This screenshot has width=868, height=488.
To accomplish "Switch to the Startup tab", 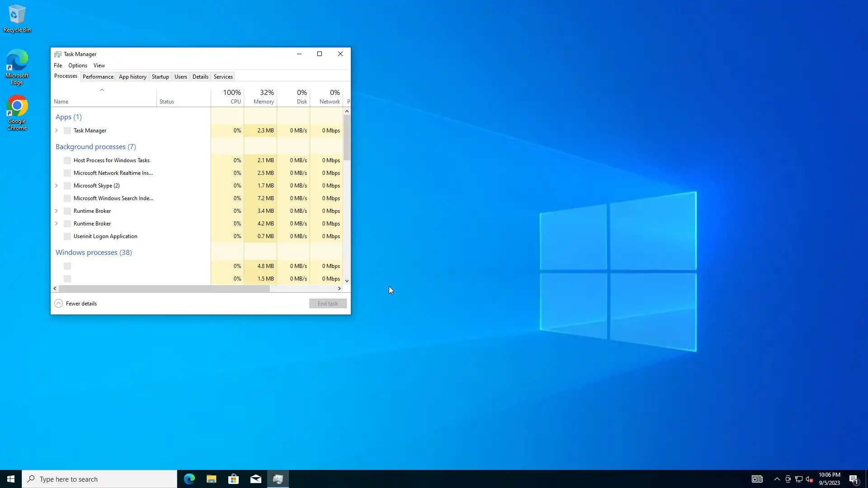I will tap(160, 77).
